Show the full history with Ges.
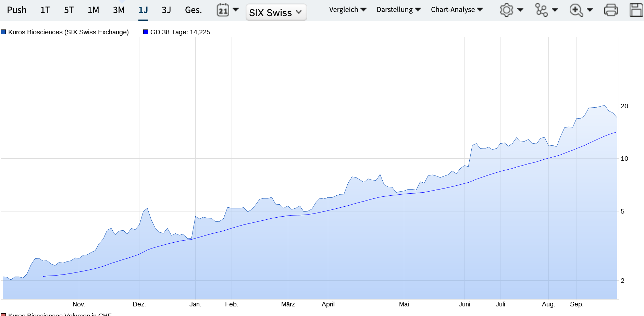Screen dimensions: 644x316 pos(193,10)
